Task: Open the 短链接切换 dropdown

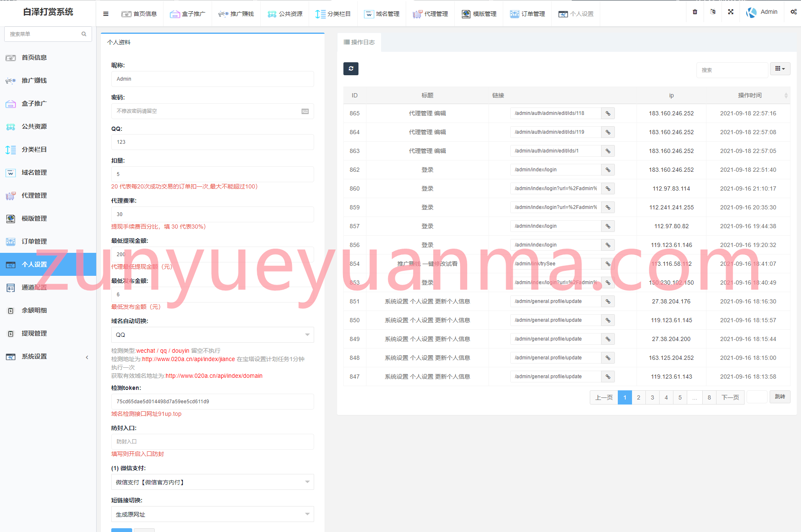Action: [x=212, y=514]
